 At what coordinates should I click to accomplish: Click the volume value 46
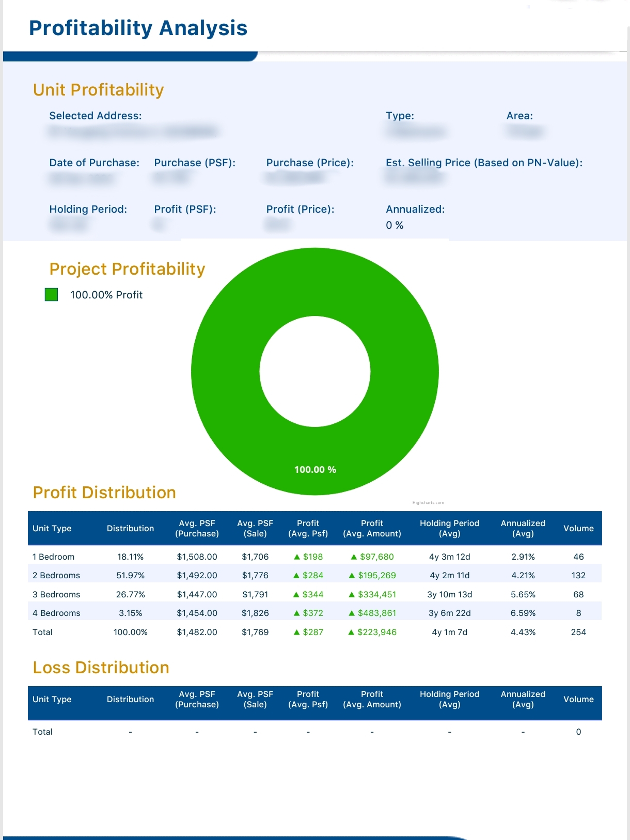point(578,557)
